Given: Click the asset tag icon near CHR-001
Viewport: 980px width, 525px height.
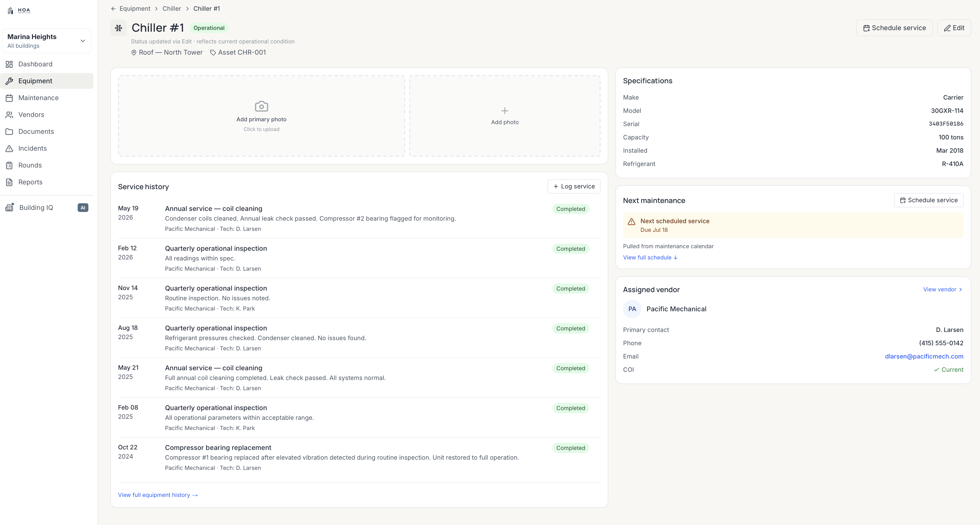Looking at the screenshot, I should coord(213,53).
